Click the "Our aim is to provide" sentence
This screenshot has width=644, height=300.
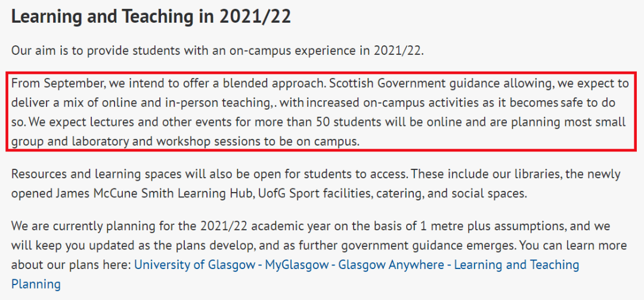click(217, 51)
